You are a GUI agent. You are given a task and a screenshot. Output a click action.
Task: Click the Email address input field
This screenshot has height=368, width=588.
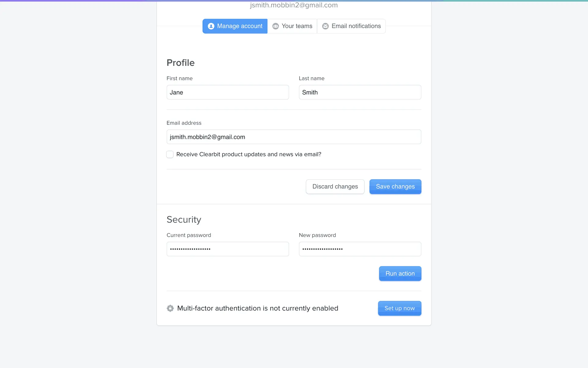click(294, 137)
